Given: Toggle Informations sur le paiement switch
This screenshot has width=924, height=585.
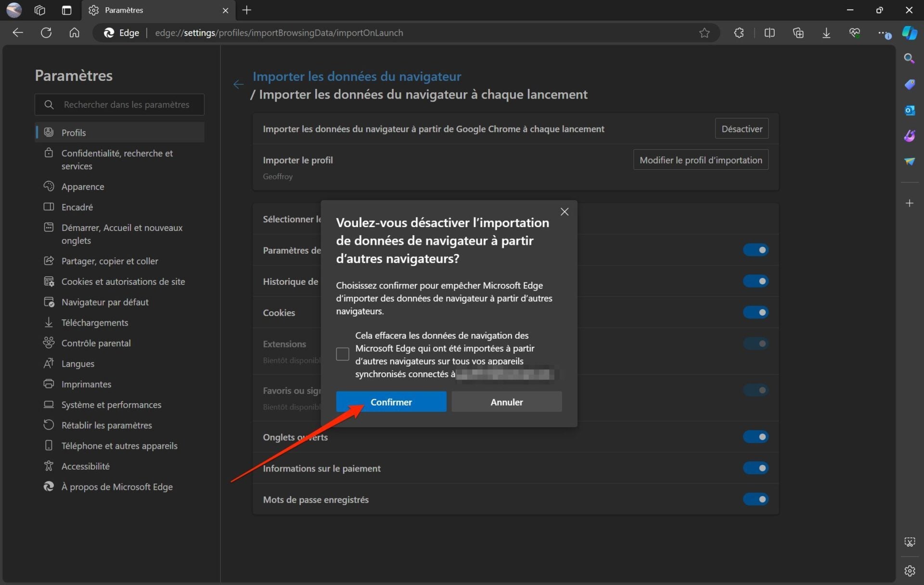Looking at the screenshot, I should (x=755, y=468).
